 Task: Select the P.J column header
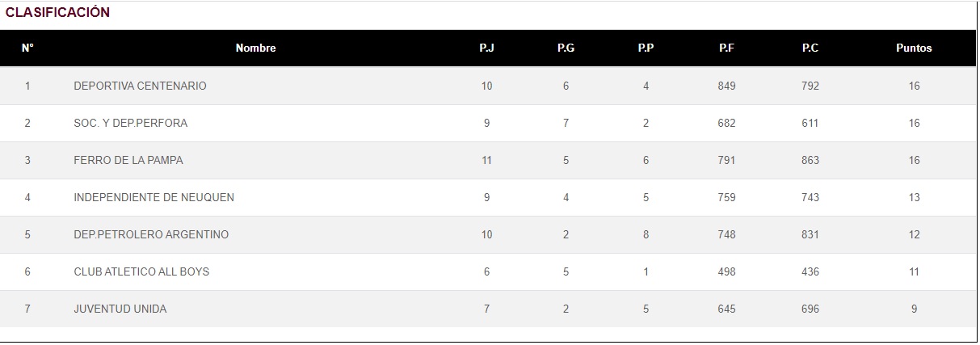coord(486,48)
